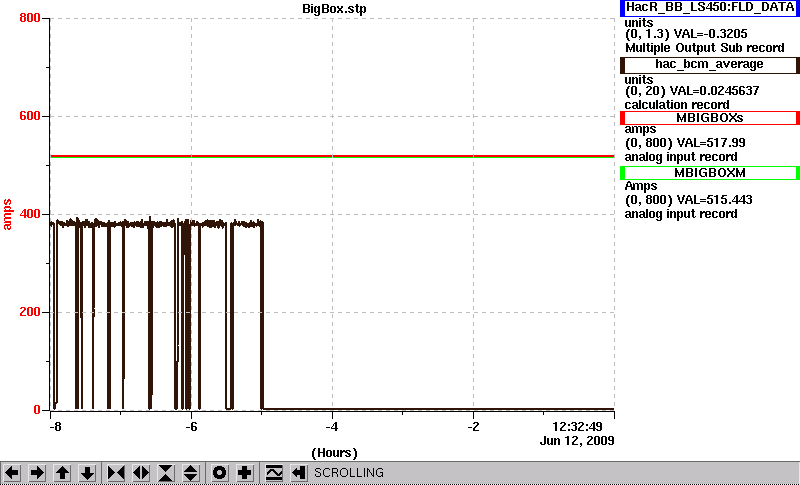Click the 200 y-axis tick label
Image resolution: width=800 pixels, height=485 pixels.
click(30, 312)
